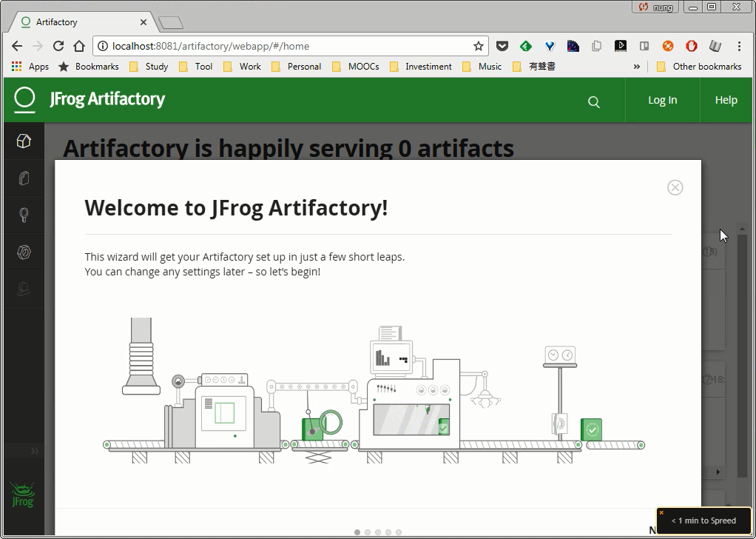This screenshot has width=756, height=539.
Task: Open the 有聲書 bookmarks folder
Action: point(534,66)
